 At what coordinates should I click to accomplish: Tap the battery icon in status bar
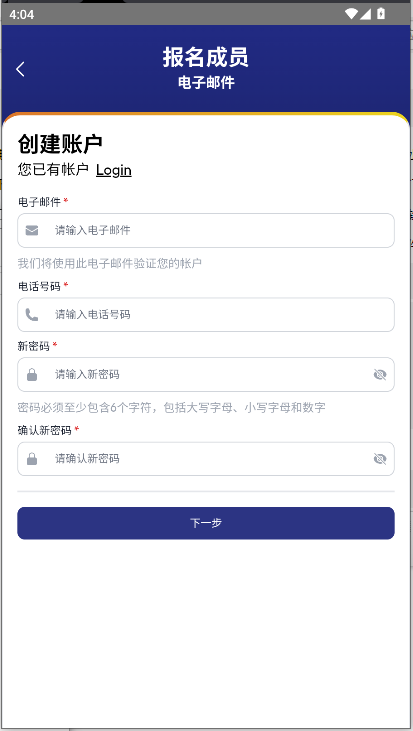coord(381,14)
